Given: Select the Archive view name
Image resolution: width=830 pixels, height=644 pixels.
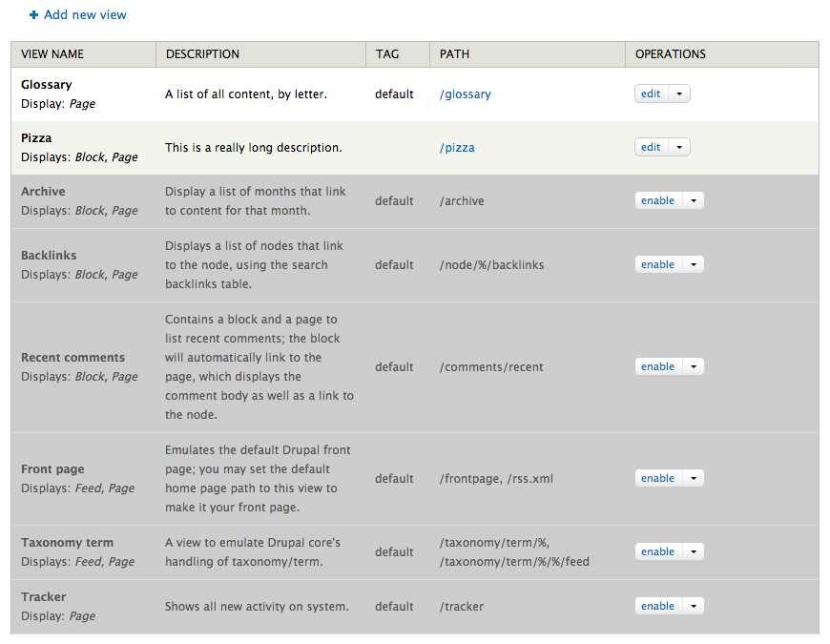Looking at the screenshot, I should click(x=43, y=192).
